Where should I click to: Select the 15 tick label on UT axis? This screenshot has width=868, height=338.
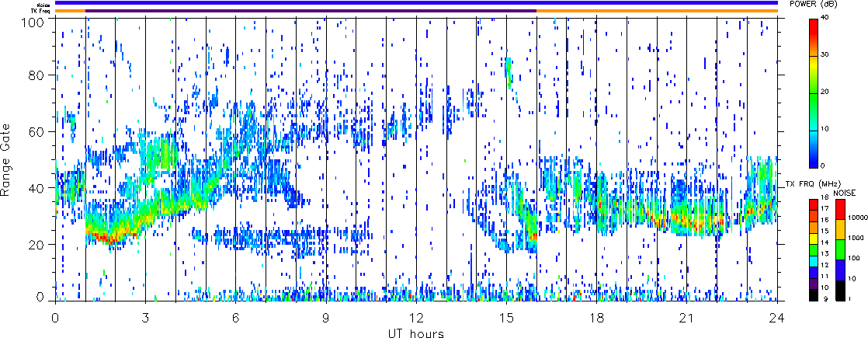506,318
